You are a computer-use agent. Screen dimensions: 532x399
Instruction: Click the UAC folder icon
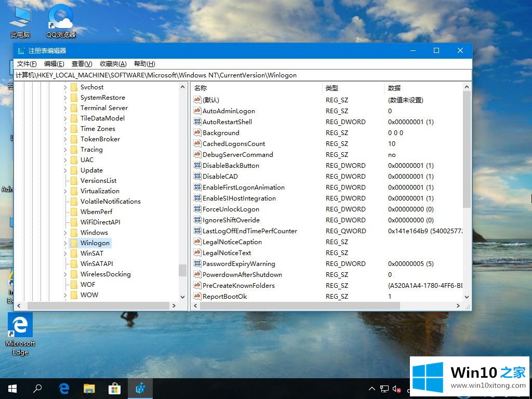coord(74,160)
